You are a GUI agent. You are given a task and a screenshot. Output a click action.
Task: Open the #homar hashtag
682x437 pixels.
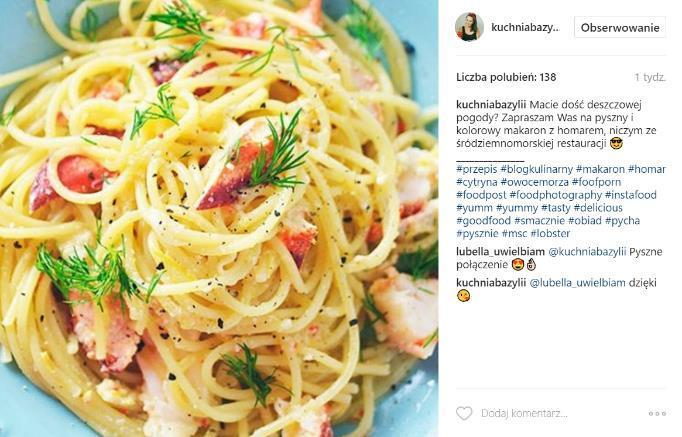pos(647,169)
